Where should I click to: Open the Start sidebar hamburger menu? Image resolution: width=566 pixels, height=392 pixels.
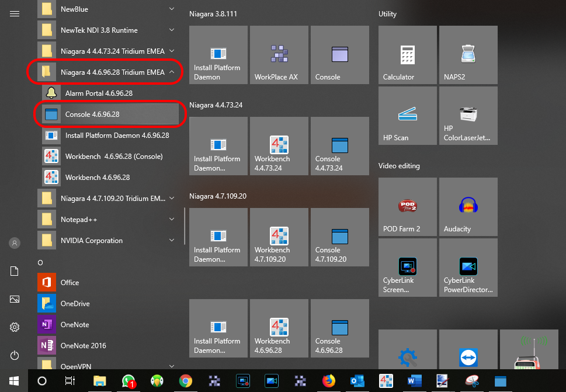point(14,13)
